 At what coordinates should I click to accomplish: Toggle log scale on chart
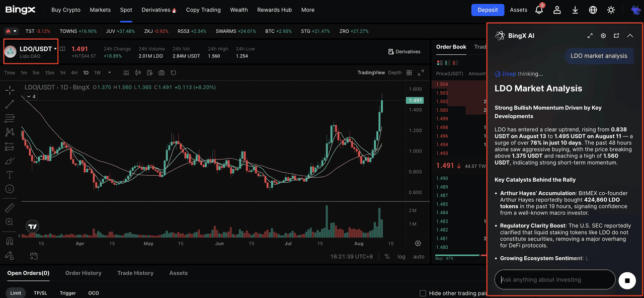(401, 256)
